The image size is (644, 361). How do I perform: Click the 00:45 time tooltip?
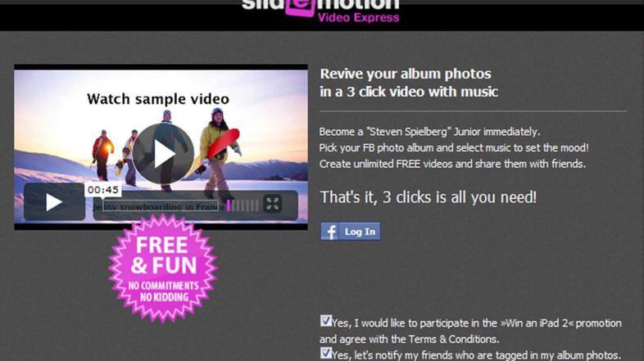103,190
